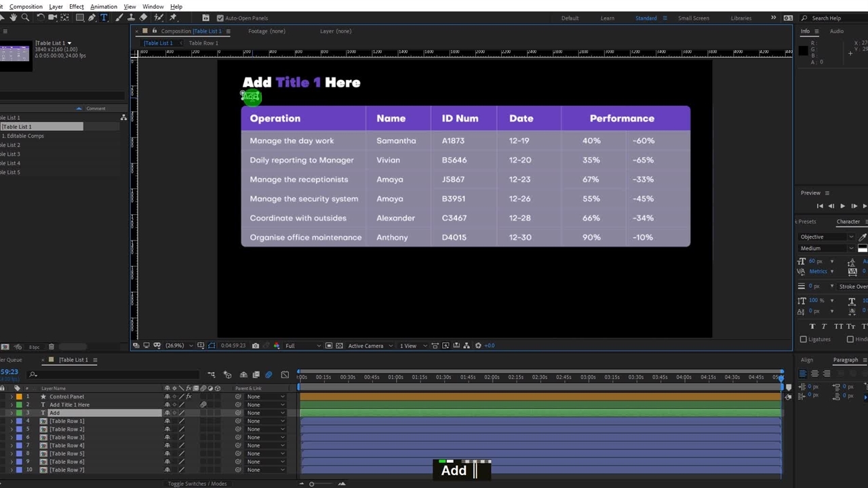Toggle motion blur switch for timeline
Screen dimensions: 868x488
[x=269, y=375]
